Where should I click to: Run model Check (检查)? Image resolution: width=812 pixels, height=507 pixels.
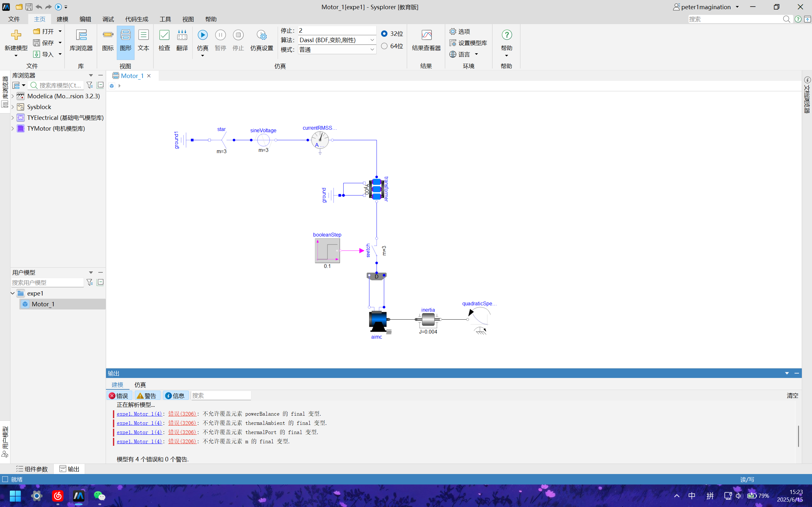pos(164,40)
